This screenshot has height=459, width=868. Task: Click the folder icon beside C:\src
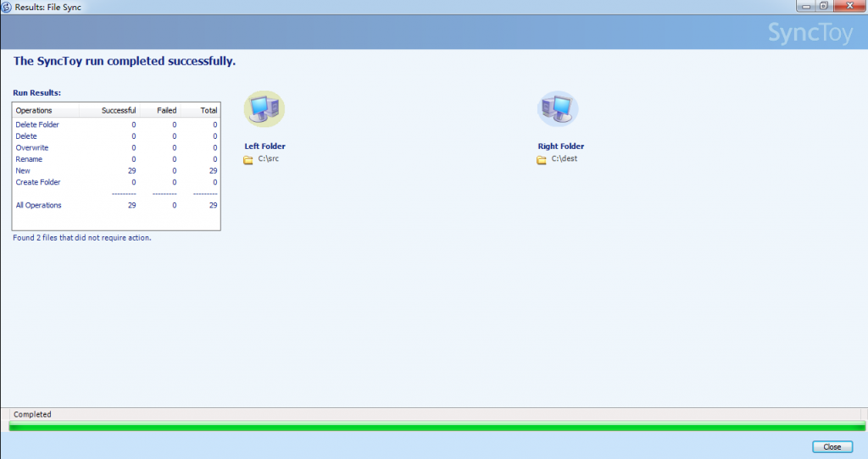(248, 160)
